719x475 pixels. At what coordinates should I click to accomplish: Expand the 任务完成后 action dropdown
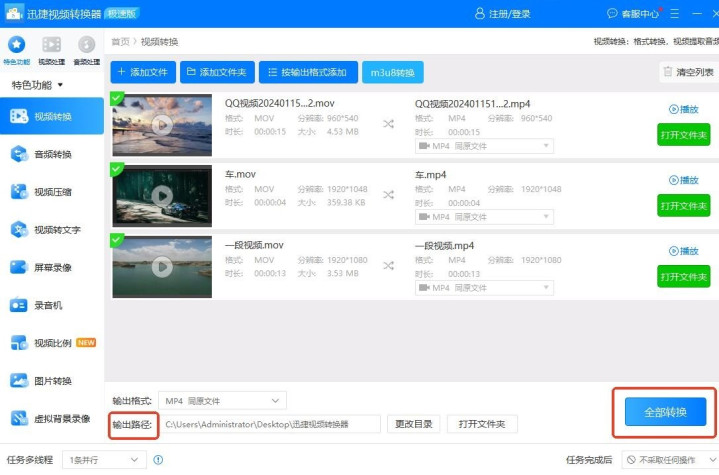(x=663, y=460)
